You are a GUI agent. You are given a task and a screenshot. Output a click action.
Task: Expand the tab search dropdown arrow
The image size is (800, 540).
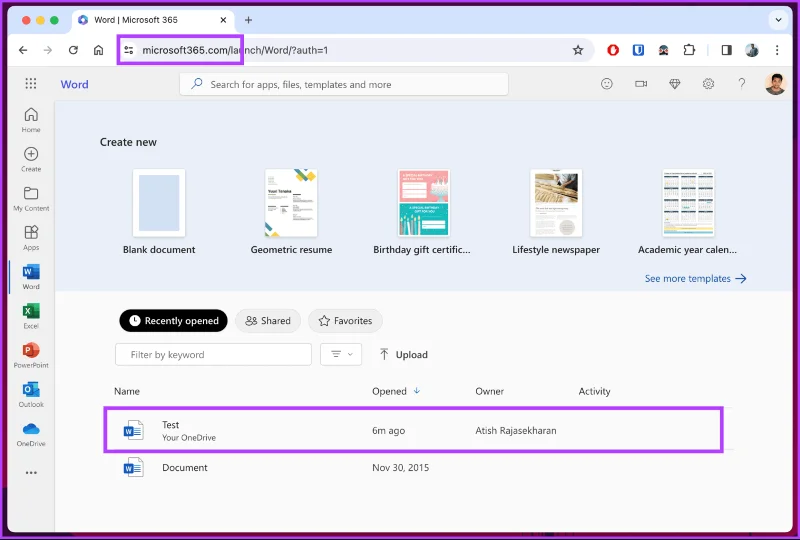point(778,20)
